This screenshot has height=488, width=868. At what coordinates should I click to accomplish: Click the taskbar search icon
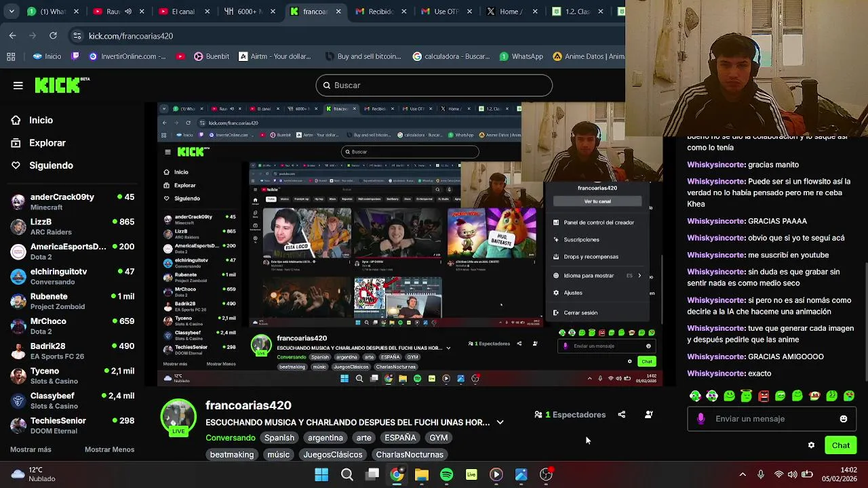click(x=347, y=474)
